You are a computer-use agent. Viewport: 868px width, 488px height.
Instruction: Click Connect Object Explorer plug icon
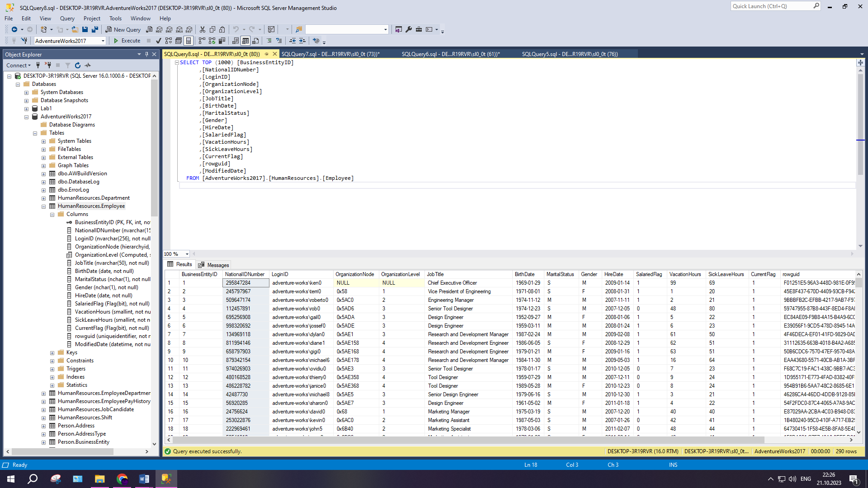pos(38,66)
